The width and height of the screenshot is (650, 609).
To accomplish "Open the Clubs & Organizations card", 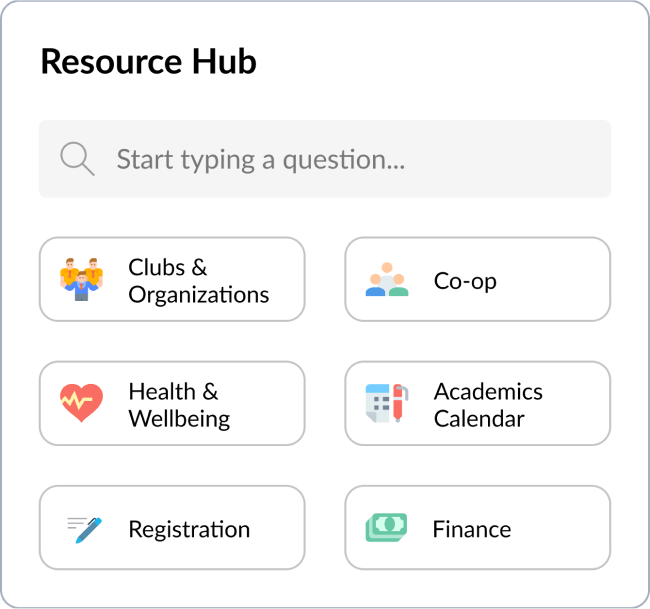I will pyautogui.click(x=172, y=279).
